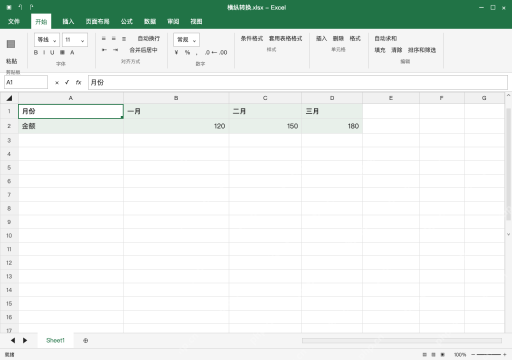
Task: Click the scroll sheets right arrow
Action: coord(25,340)
